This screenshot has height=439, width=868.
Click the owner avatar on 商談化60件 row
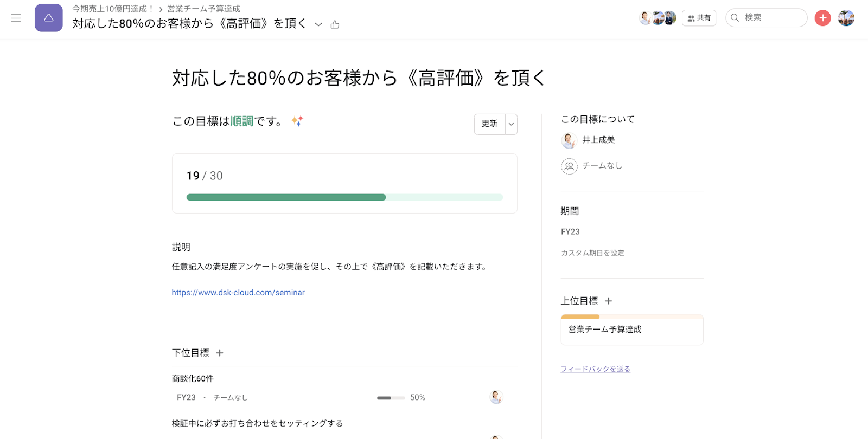point(496,397)
